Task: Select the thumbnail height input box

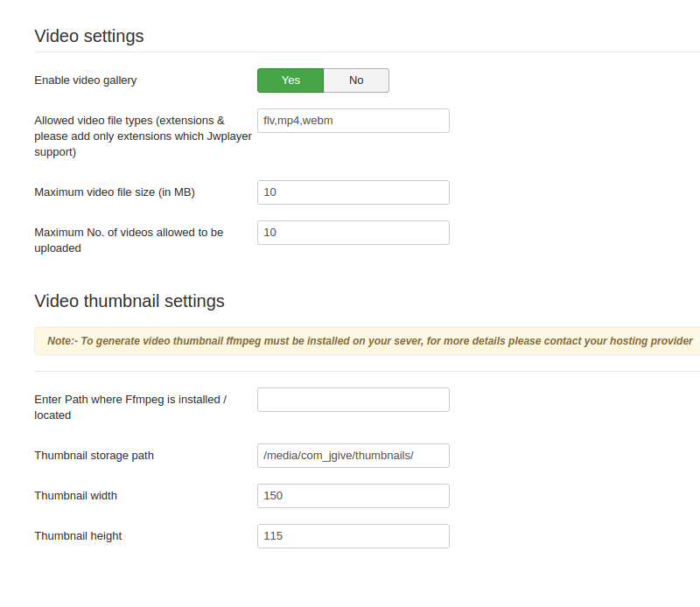Action: pyautogui.click(x=353, y=536)
